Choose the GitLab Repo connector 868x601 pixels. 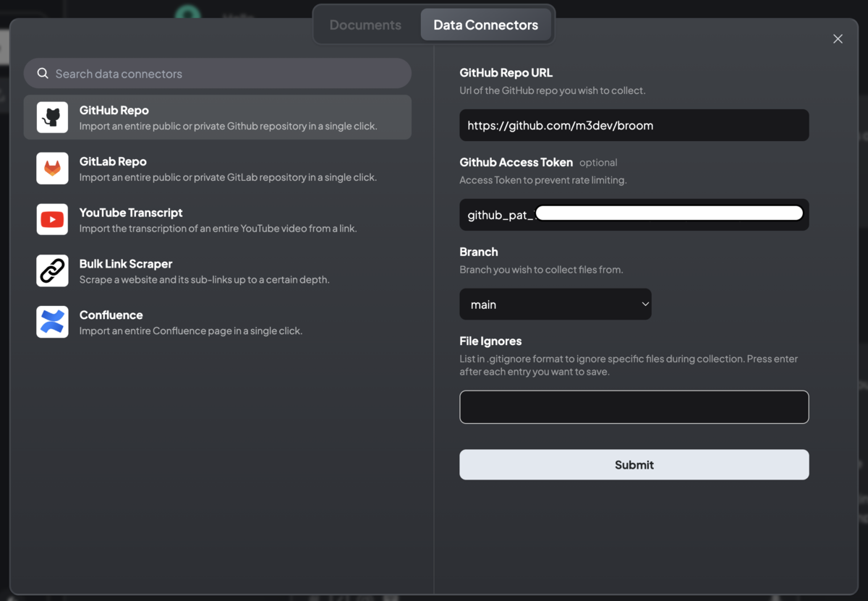218,169
